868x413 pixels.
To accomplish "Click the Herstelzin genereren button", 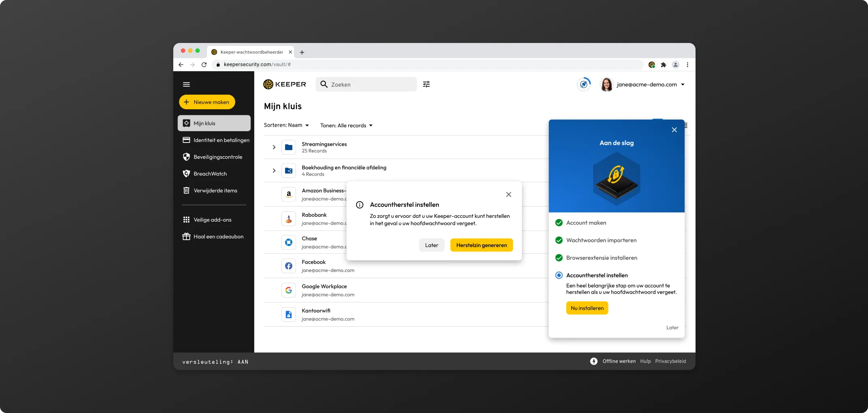I will point(481,245).
